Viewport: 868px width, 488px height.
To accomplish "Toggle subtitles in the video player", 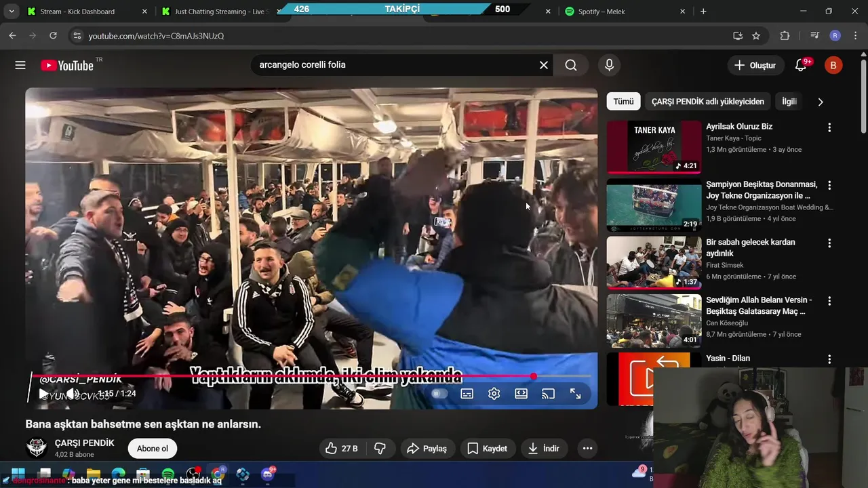I will pyautogui.click(x=467, y=394).
